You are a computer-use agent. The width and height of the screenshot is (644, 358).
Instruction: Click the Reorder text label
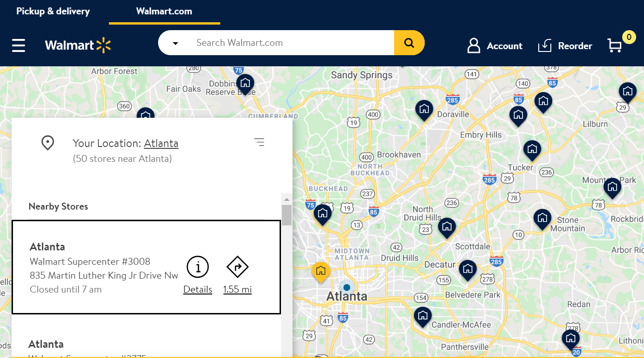(575, 46)
